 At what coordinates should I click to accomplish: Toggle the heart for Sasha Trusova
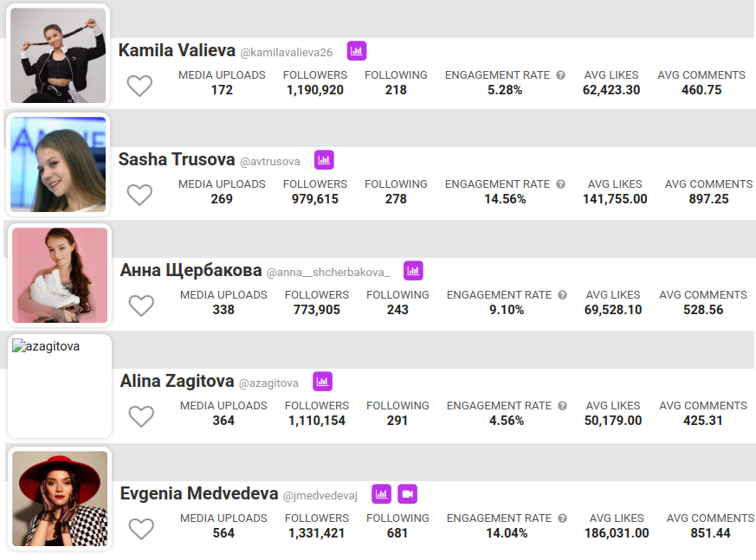139,195
